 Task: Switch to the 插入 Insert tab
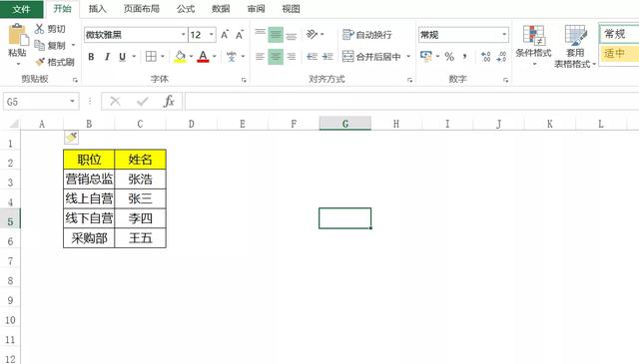click(x=97, y=9)
